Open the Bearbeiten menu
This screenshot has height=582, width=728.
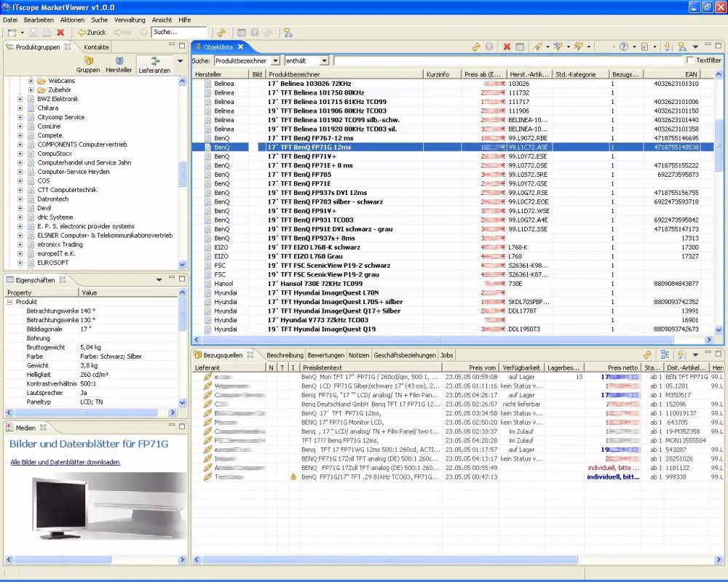pos(39,20)
